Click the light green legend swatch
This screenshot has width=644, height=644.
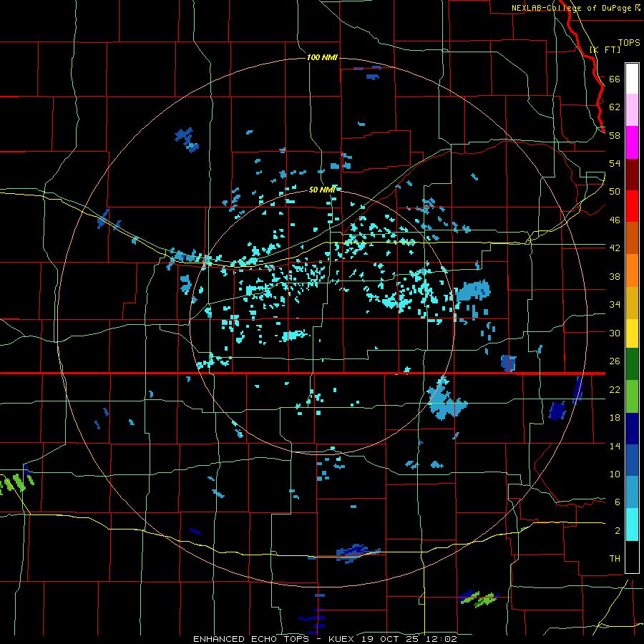[x=632, y=396]
